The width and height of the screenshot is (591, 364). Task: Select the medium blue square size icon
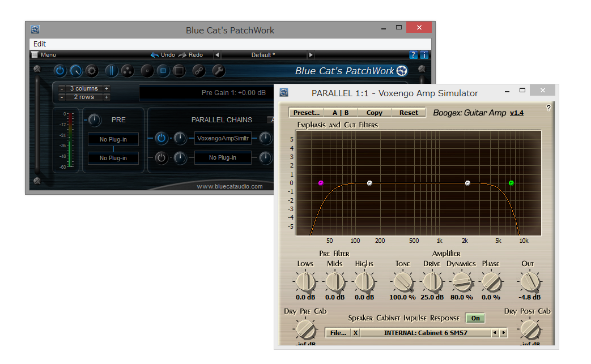(x=163, y=71)
